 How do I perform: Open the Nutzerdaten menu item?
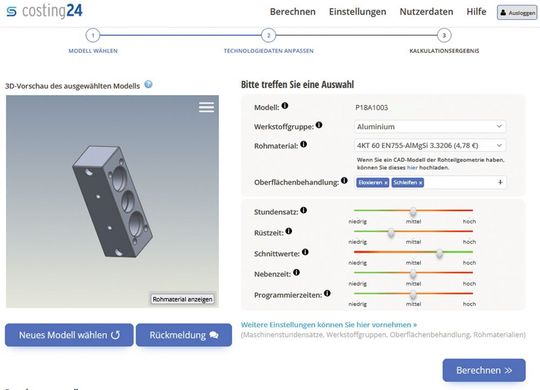click(x=426, y=12)
